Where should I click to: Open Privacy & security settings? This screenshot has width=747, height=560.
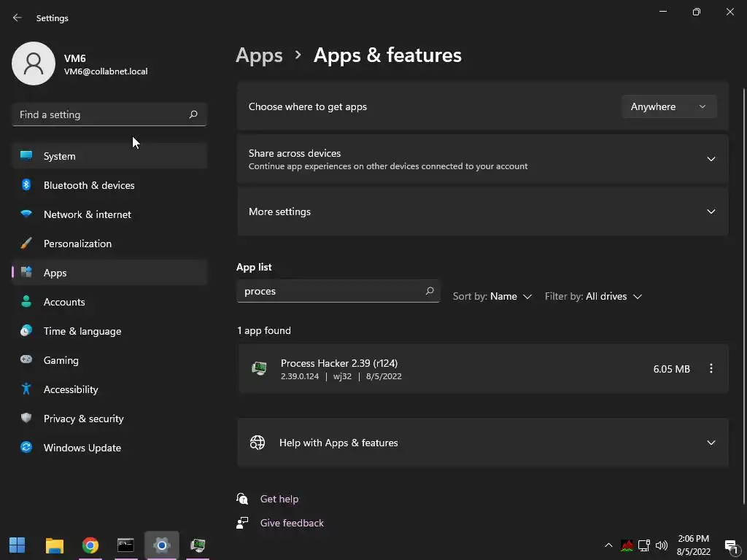coord(84,419)
